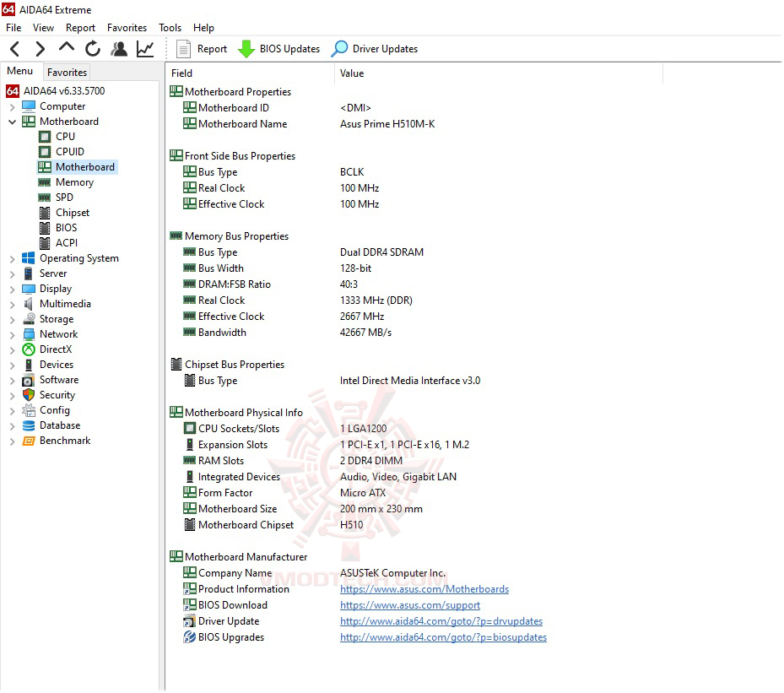This screenshot has height=693, width=784.
Task: Open the asus.com/Motherboards product link
Action: (424, 589)
